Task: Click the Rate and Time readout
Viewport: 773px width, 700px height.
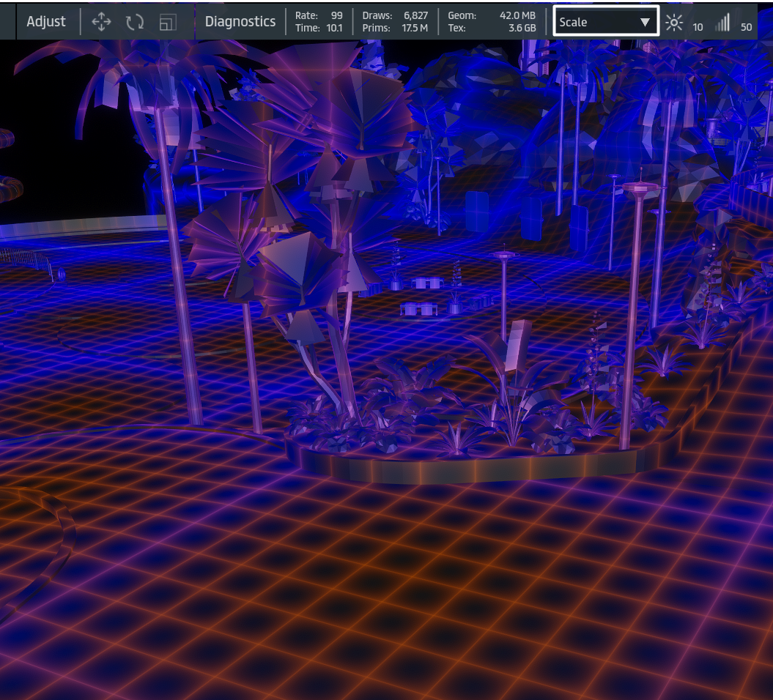Action: click(319, 21)
